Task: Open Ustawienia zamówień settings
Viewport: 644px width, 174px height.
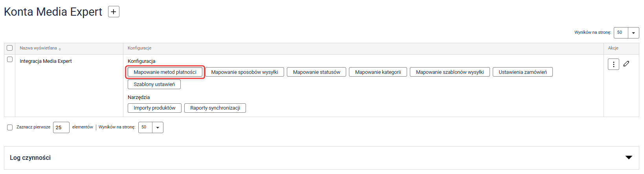Action: click(x=523, y=72)
